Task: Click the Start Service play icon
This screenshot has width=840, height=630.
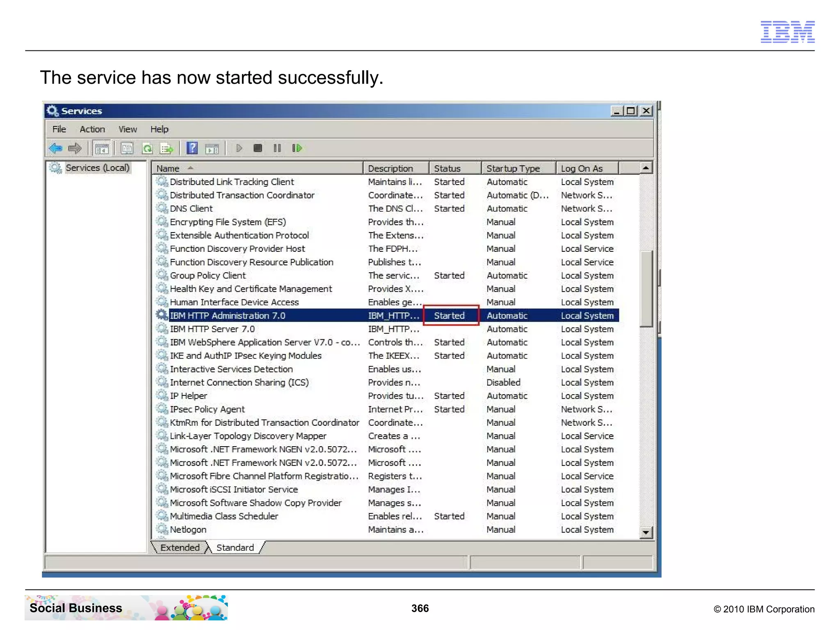Action: [240, 148]
